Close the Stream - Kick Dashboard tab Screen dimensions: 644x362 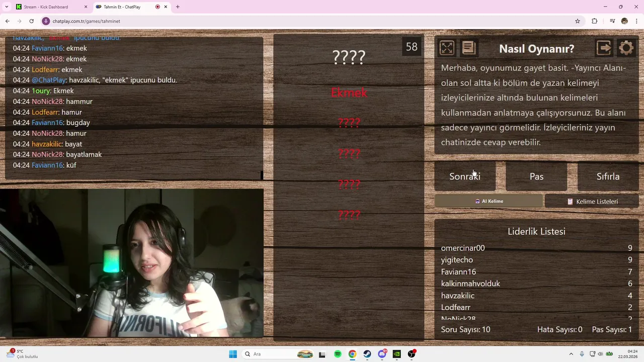86,7
